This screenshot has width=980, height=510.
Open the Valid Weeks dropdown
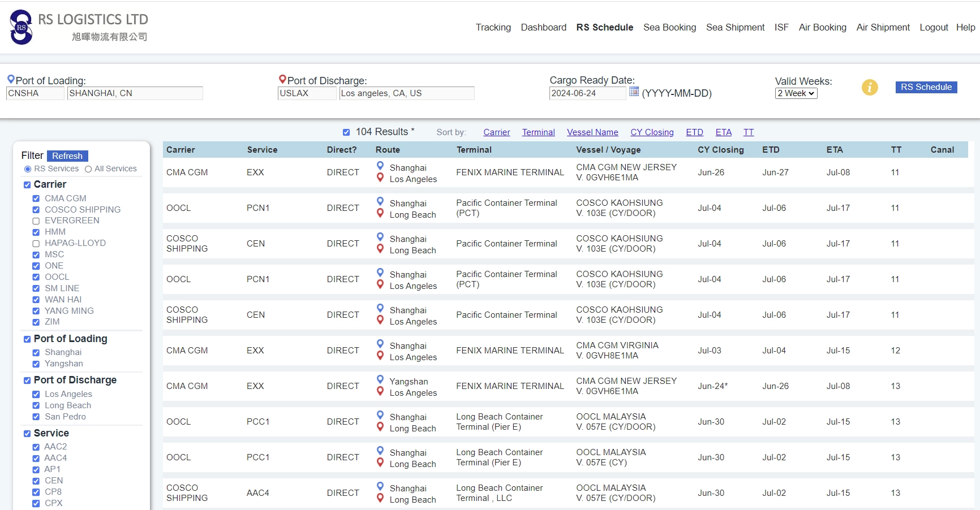coord(796,93)
